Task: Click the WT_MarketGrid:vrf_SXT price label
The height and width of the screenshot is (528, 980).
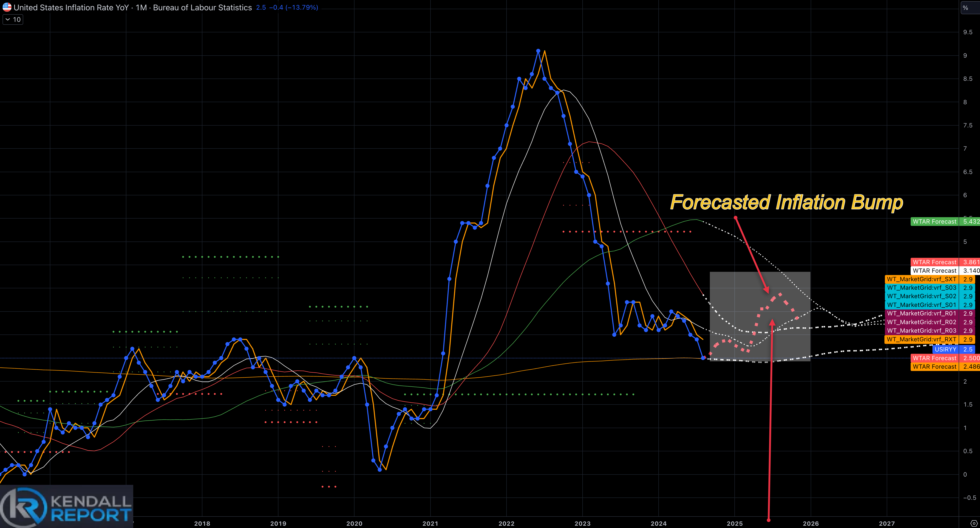Action: tap(921, 279)
